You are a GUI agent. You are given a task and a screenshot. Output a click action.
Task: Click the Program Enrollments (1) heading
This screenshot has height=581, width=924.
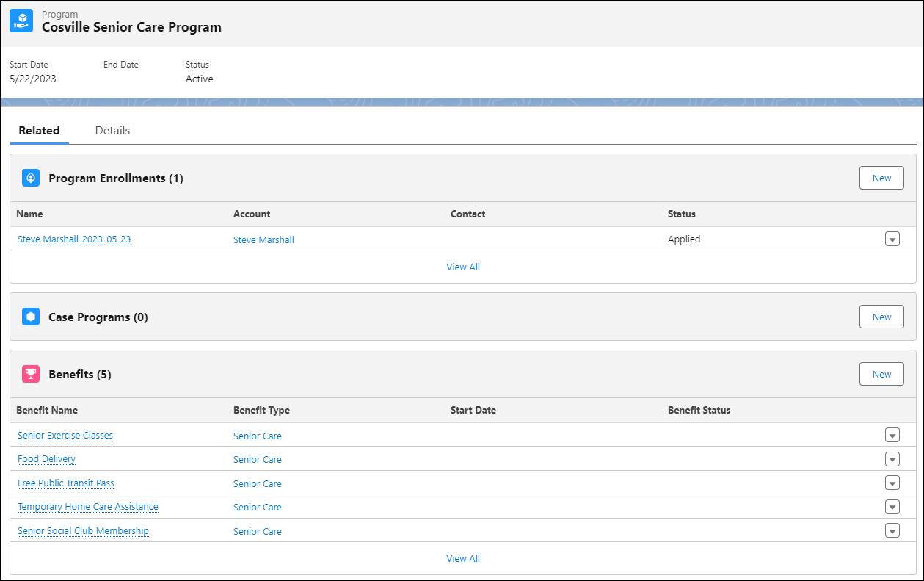coord(116,178)
